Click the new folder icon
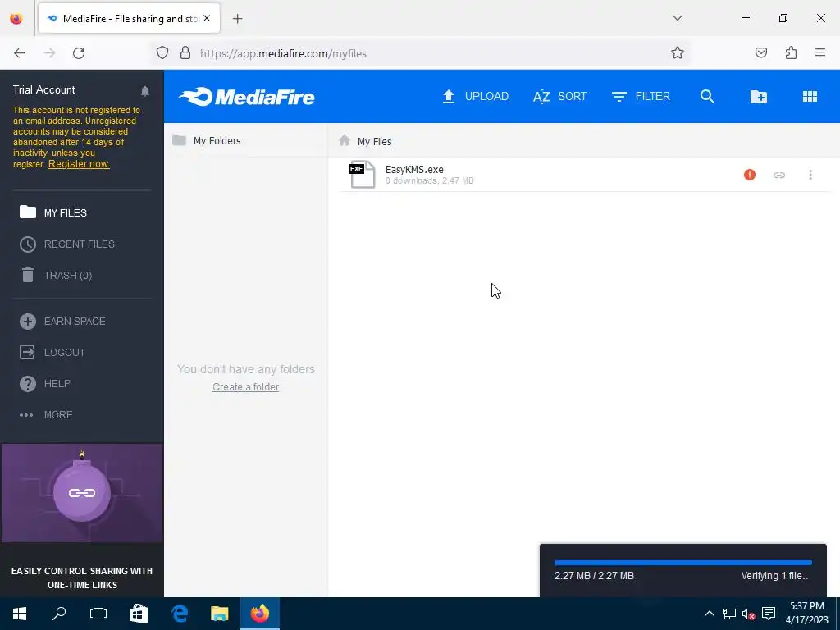Image resolution: width=840 pixels, height=630 pixels. 759,97
